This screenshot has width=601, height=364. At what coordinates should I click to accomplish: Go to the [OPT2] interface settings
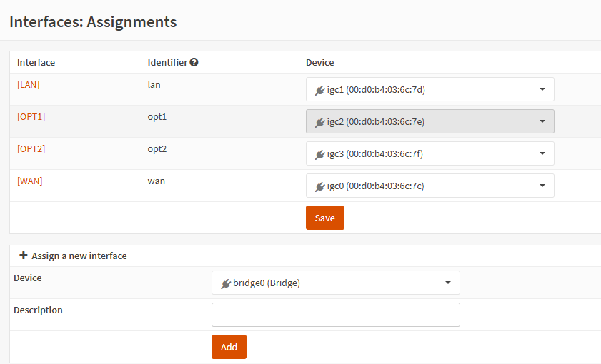31,148
